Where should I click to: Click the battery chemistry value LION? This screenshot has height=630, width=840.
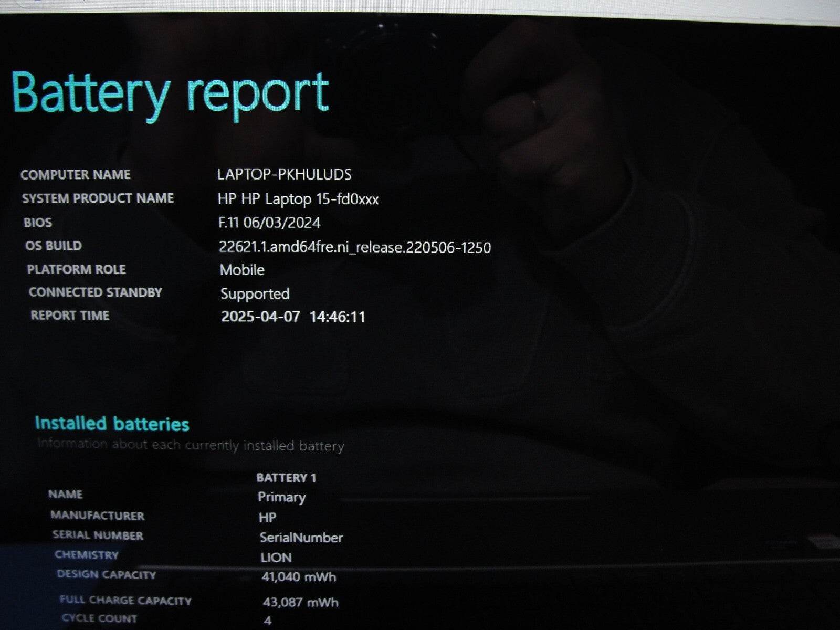(x=276, y=558)
